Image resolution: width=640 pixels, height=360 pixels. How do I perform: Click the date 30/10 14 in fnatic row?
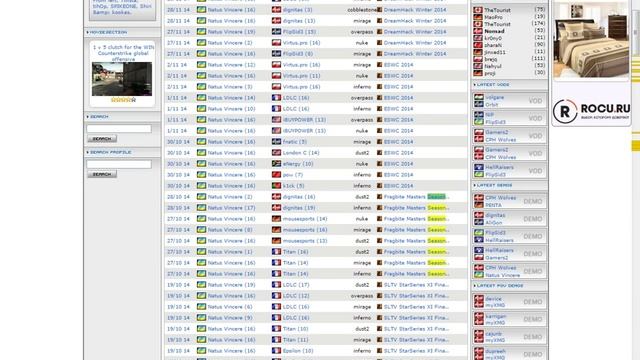click(178, 142)
